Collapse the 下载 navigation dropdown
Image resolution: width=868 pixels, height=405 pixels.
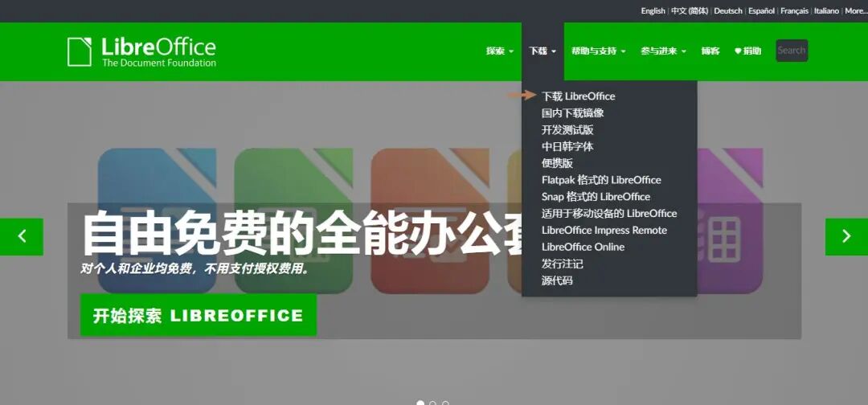click(542, 51)
